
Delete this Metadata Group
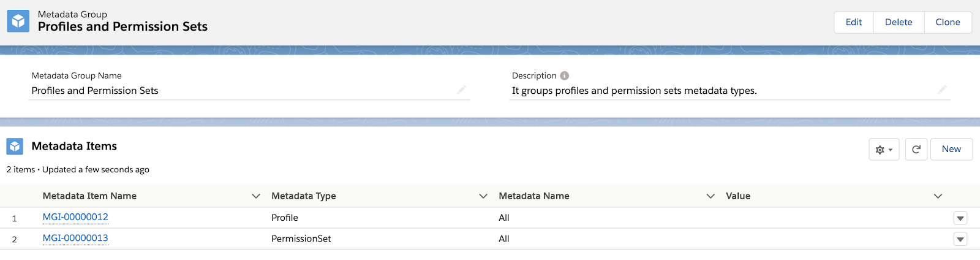[x=899, y=22]
